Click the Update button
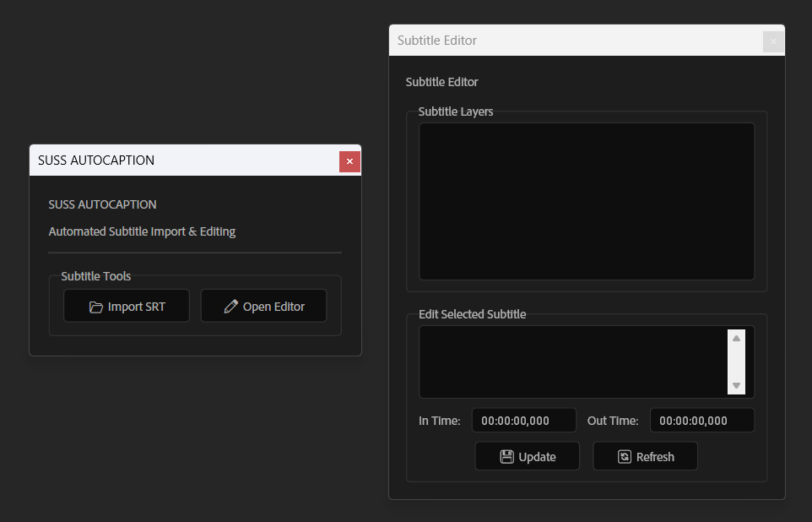This screenshot has height=522, width=812. click(x=528, y=456)
